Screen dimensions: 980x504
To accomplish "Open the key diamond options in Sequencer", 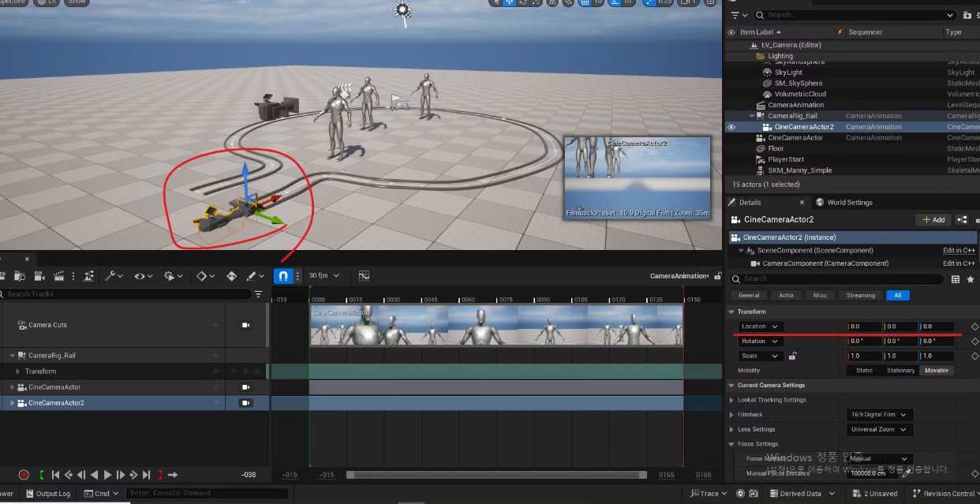I will [205, 276].
